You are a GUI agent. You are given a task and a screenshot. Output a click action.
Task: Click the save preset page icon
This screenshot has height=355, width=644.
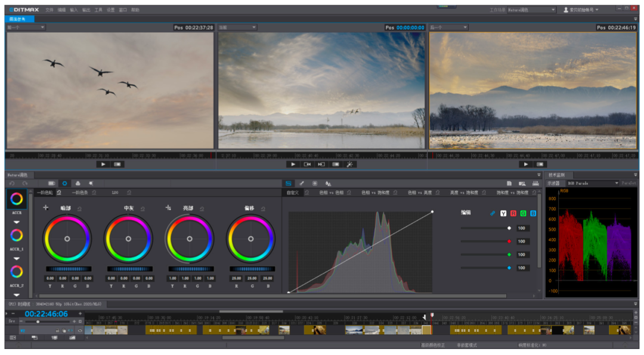click(509, 183)
